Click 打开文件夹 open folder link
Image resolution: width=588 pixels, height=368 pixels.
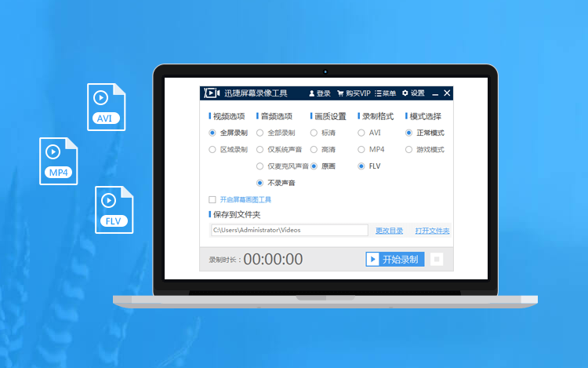(432, 231)
